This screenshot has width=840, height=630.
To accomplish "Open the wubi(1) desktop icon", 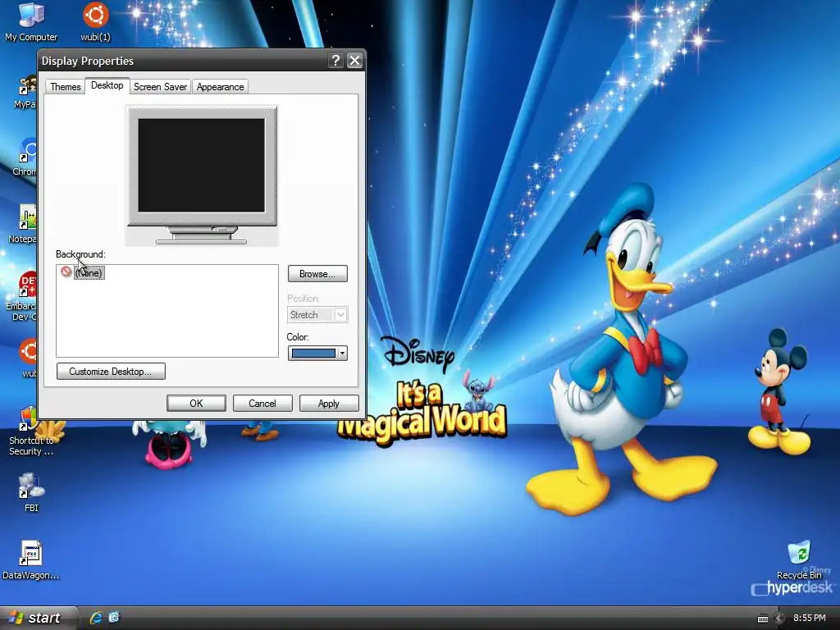I will tap(95, 21).
